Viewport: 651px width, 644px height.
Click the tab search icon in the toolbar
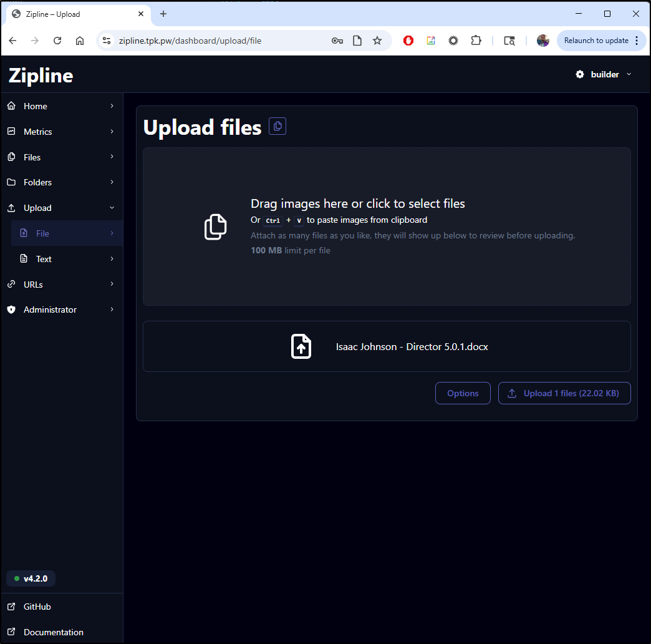coord(509,41)
